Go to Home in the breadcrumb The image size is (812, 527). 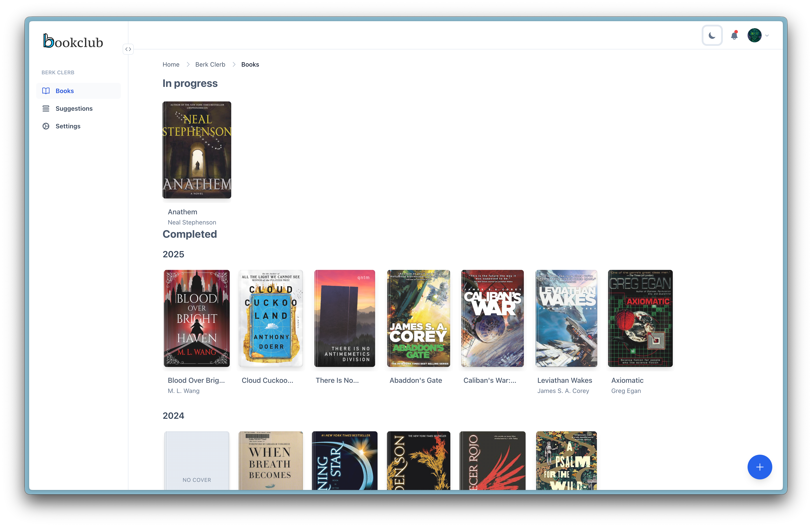tap(171, 64)
